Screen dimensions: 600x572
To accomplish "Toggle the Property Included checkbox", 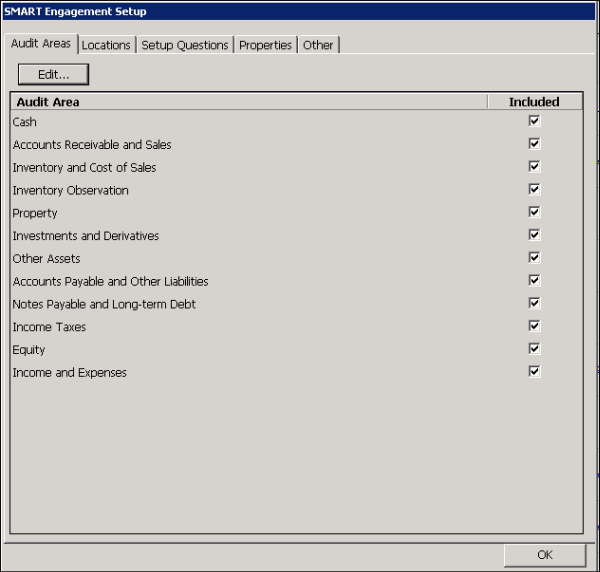I will [534, 212].
